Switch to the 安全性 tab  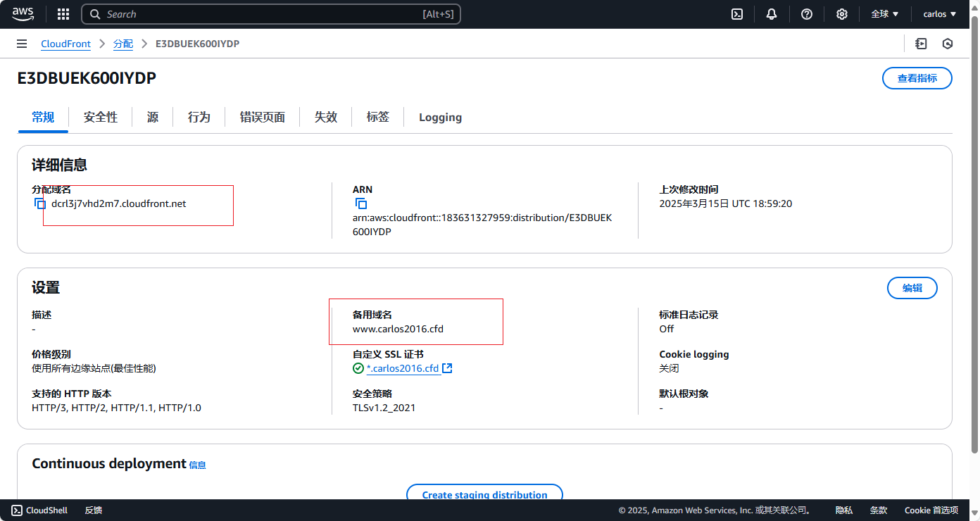[x=101, y=118]
